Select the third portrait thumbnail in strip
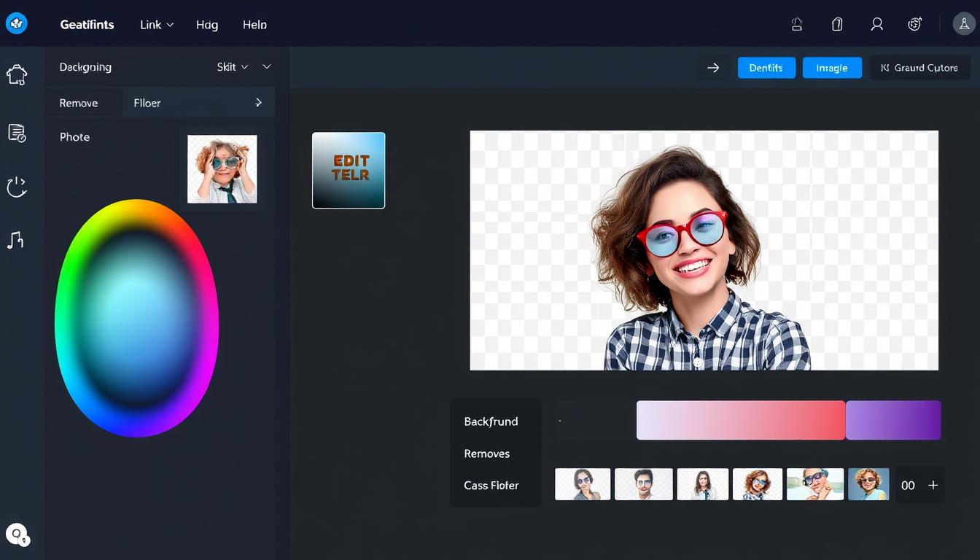Viewport: 980px width, 560px height. (x=702, y=484)
